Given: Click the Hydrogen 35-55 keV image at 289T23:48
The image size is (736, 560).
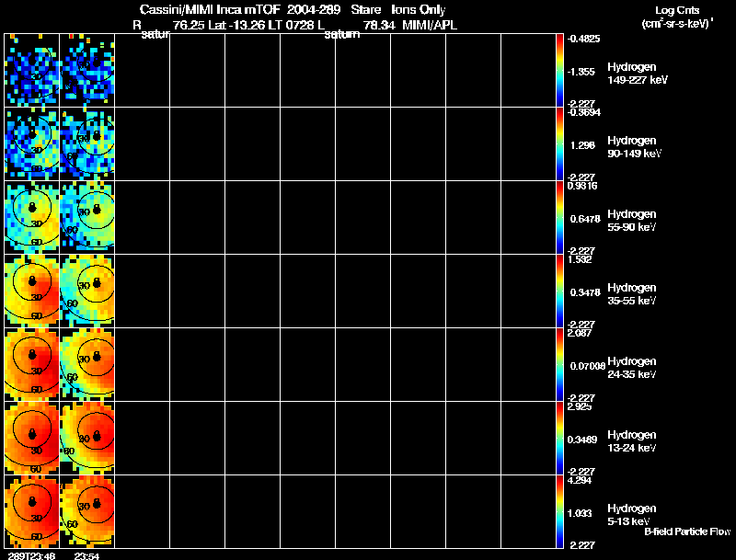Looking at the screenshot, I should click(x=32, y=291).
